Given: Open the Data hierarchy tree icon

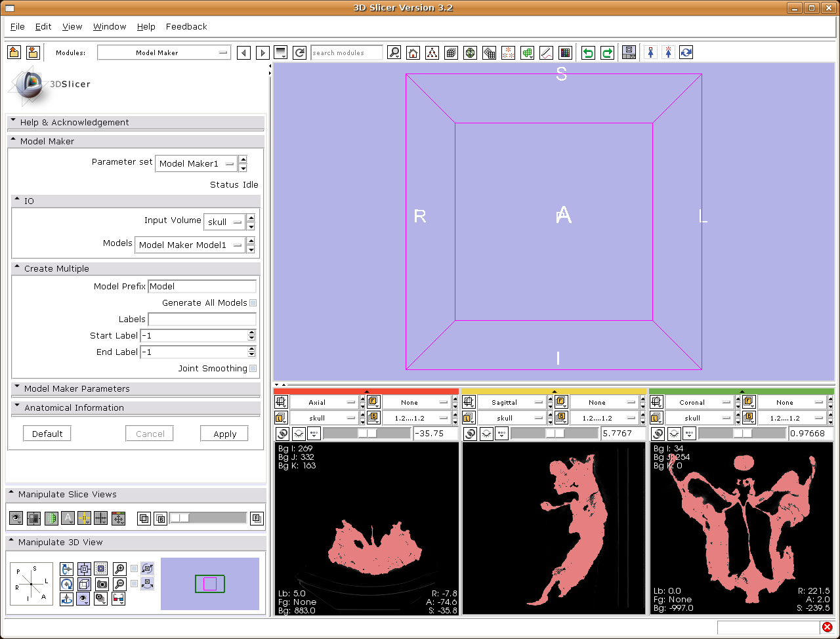Looking at the screenshot, I should [x=432, y=52].
